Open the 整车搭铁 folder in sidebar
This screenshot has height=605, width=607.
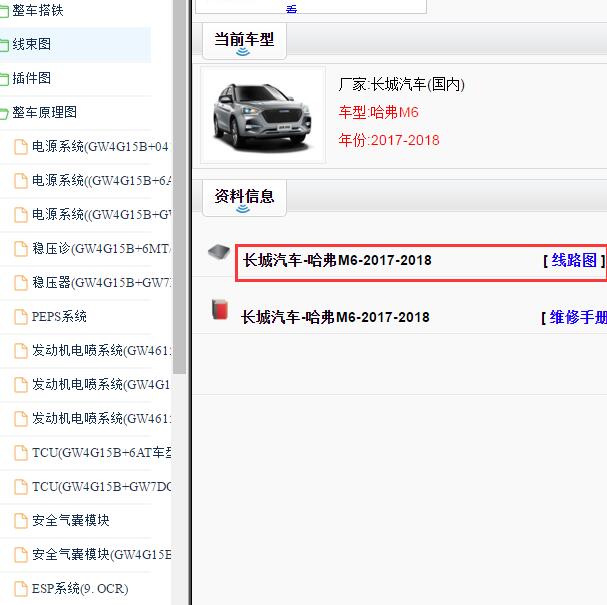click(38, 10)
